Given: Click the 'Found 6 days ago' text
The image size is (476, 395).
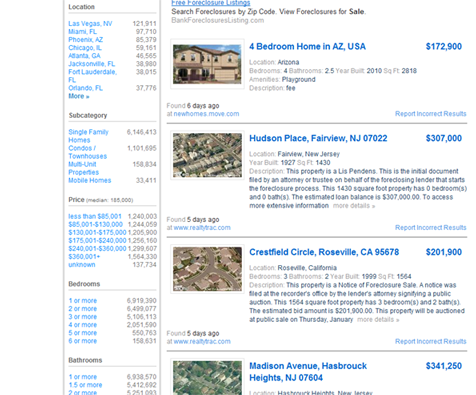Looking at the screenshot, I should tap(193, 106).
